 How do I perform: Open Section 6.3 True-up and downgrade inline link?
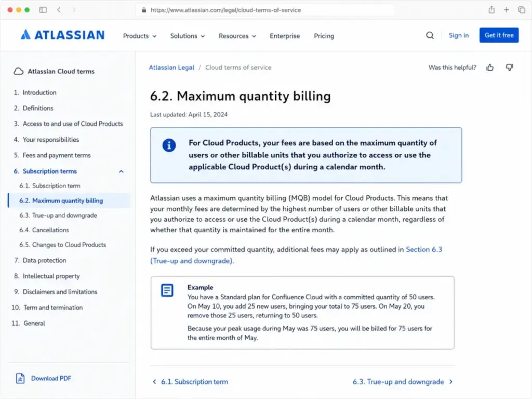pos(296,255)
